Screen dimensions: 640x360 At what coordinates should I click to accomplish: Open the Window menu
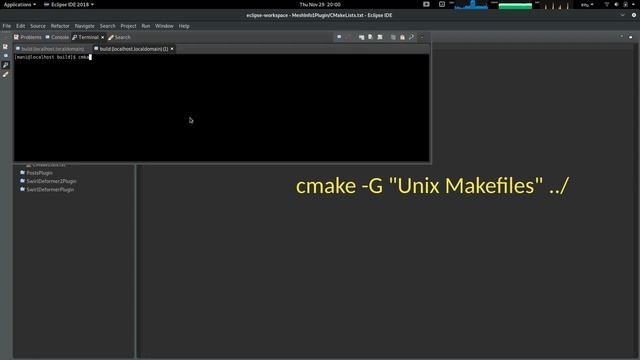[164, 26]
